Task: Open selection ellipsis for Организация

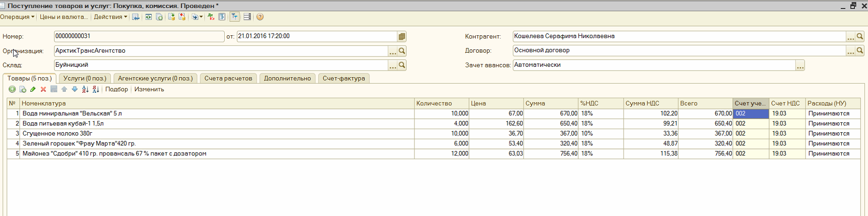Action: pos(393,51)
